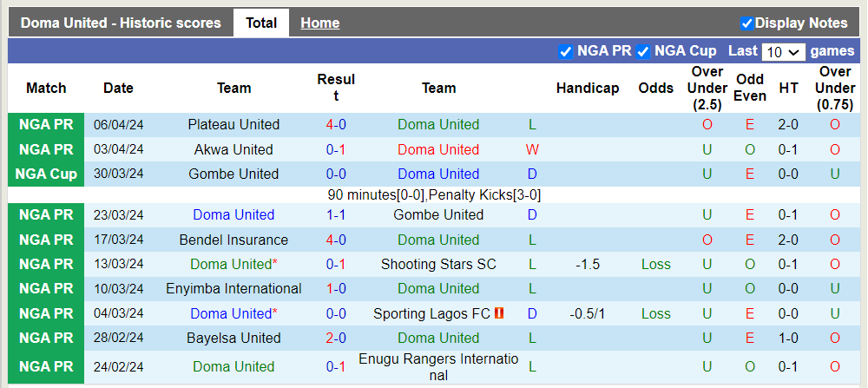Open Akwa United team page
The height and width of the screenshot is (388, 868).
tap(233, 149)
